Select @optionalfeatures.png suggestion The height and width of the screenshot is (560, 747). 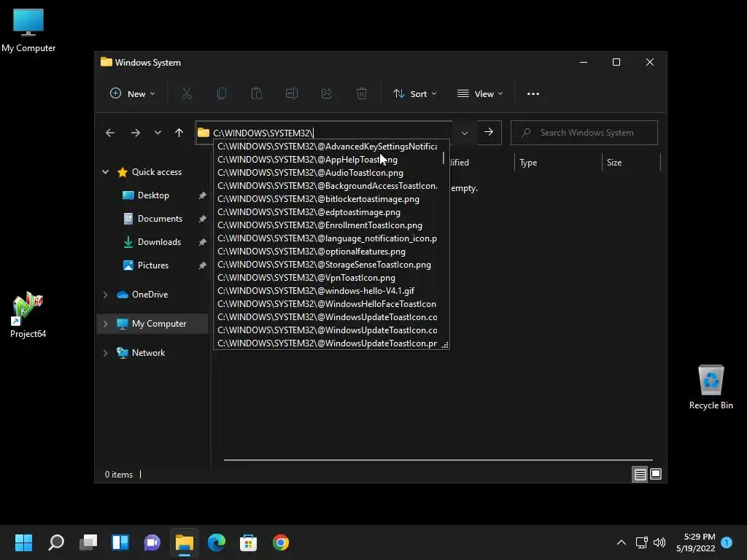[328, 252]
